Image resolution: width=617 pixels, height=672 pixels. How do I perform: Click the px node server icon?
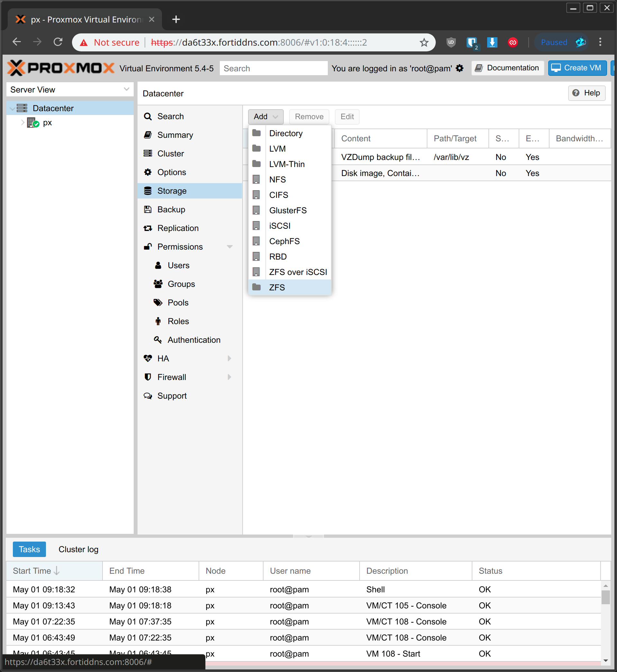point(33,123)
